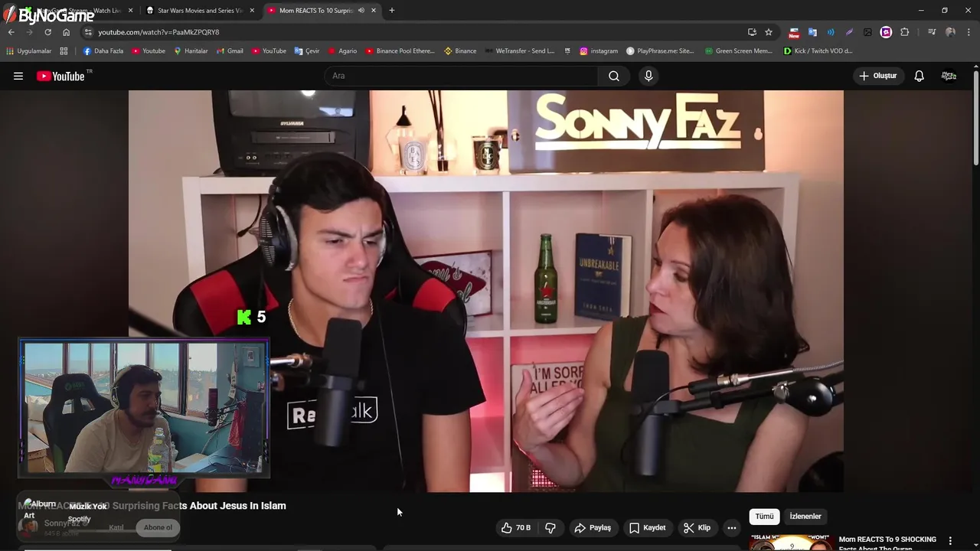Open the PlayPhrase.me bookmark
980x551 pixels.
click(x=660, y=51)
